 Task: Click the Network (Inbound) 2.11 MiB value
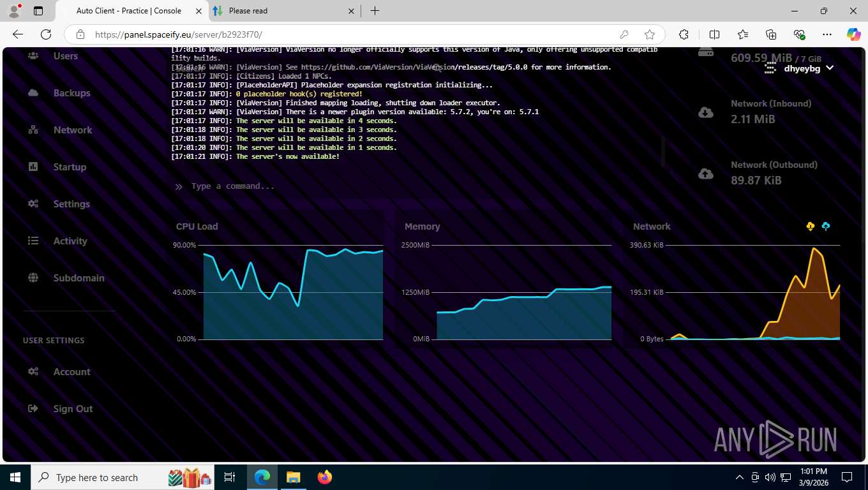click(753, 119)
